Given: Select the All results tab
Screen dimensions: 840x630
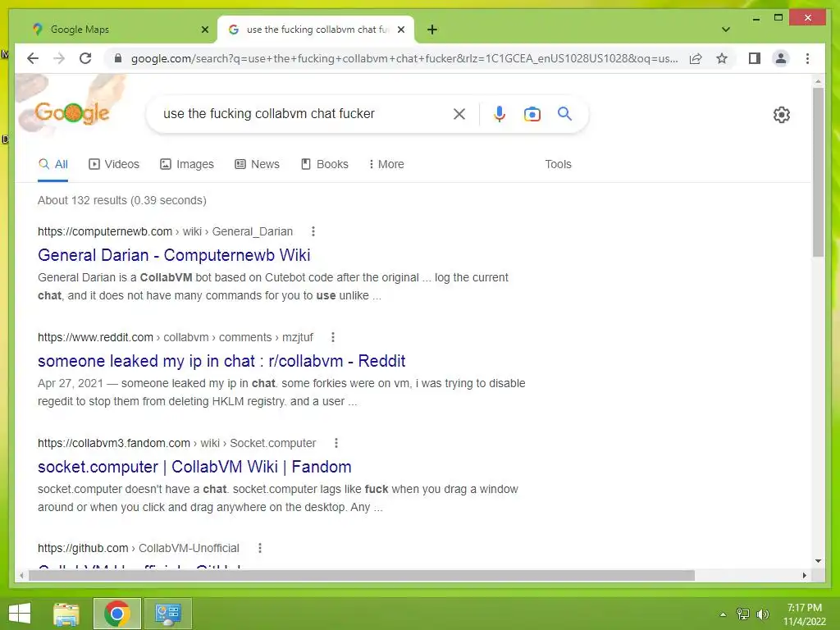Looking at the screenshot, I should pos(53,164).
